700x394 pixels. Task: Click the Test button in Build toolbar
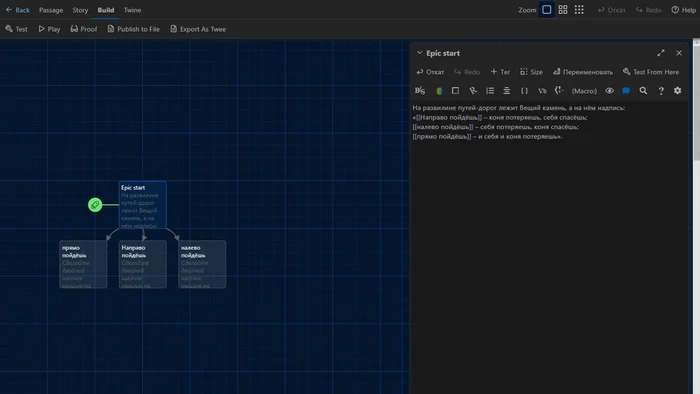(x=17, y=29)
